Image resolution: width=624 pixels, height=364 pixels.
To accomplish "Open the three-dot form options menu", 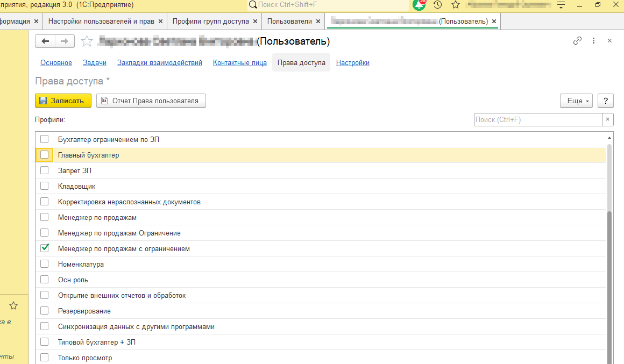I will coord(593,40).
